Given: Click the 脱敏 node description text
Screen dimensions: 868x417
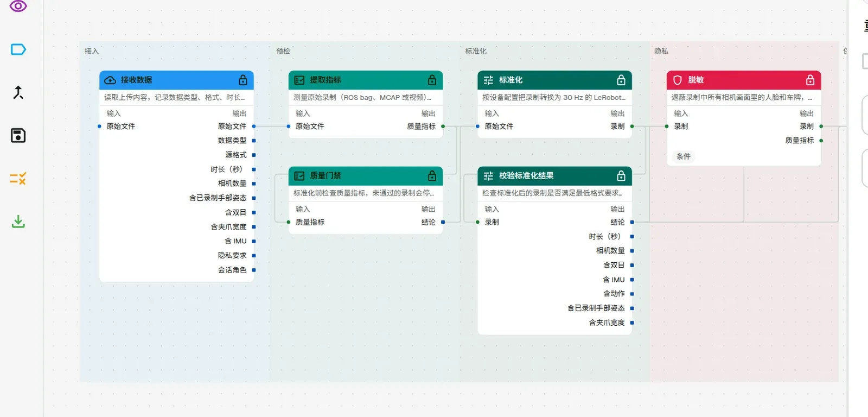Looking at the screenshot, I should pyautogui.click(x=742, y=98).
